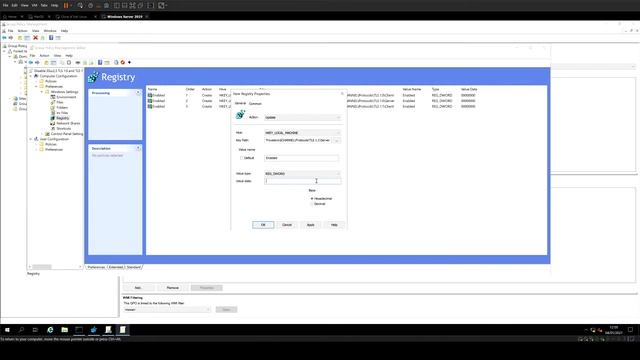Select the Hexadecimal base radio button
The image size is (640, 360).
coord(312,198)
